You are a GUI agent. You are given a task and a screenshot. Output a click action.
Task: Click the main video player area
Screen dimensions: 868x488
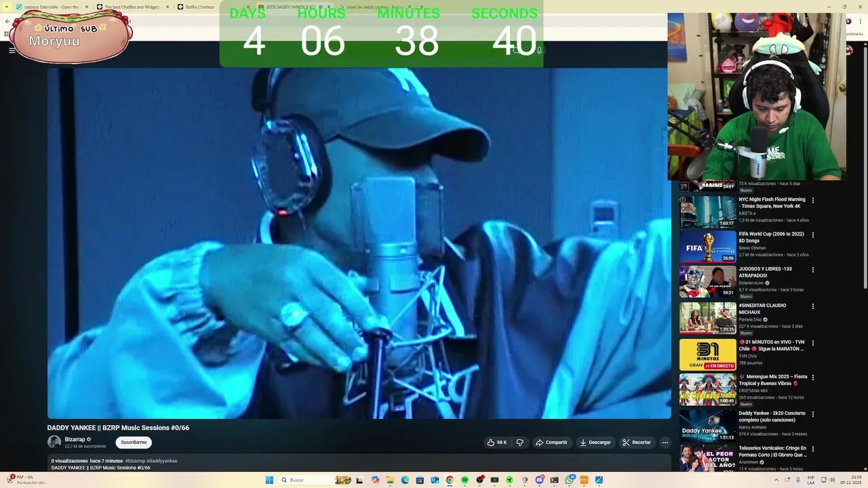(359, 243)
